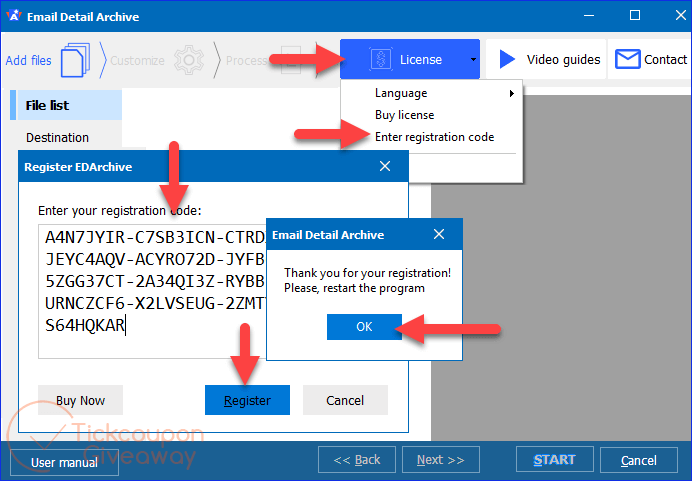Click code line starting '5ZGG37CT'
Screen dimensions: 692x481
155,282
